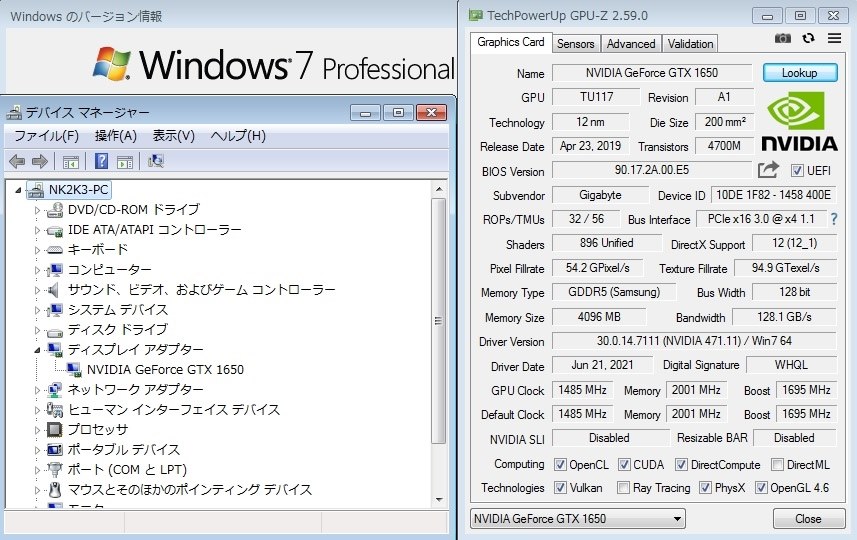
Task: Click the GPU-Z refresh icon
Action: [808, 38]
